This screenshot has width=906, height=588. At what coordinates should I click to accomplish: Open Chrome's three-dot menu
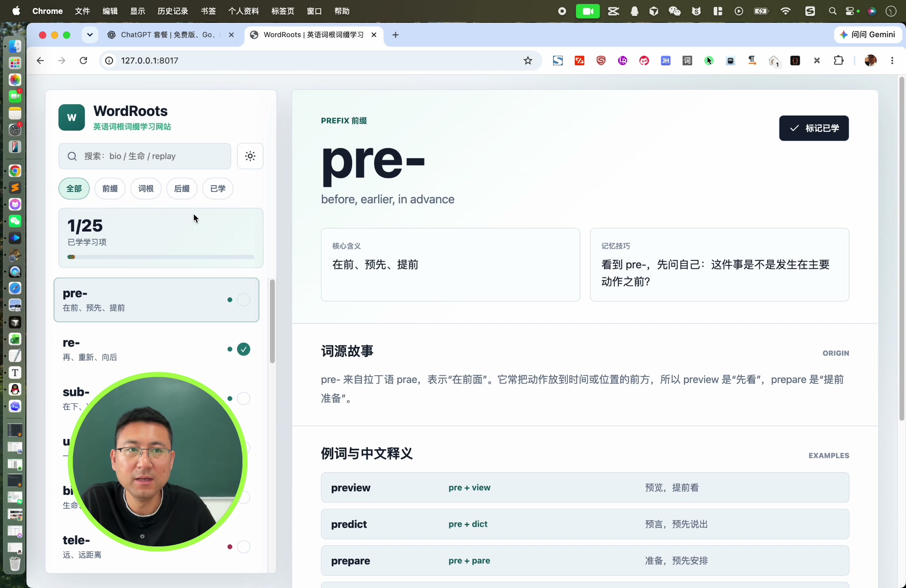[892, 61]
